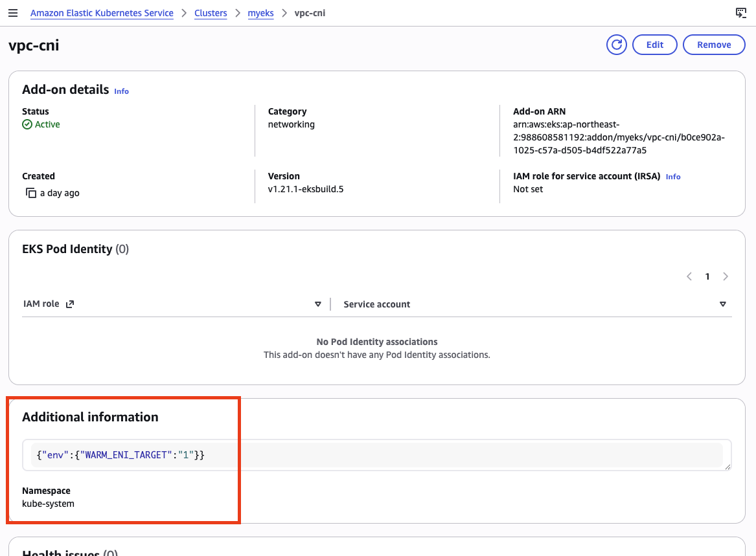This screenshot has height=556, width=756.
Task: Go to next Pod Identity page chevron
Action: pyautogui.click(x=726, y=276)
